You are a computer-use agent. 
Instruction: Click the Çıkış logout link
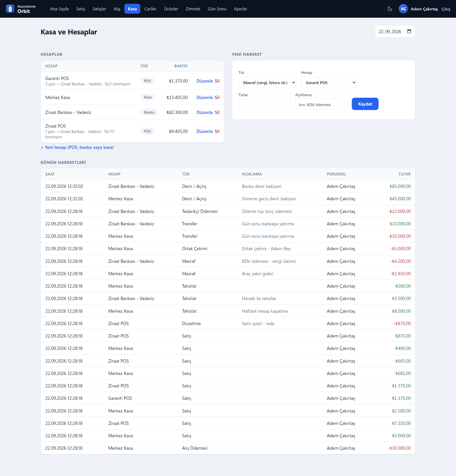(446, 9)
